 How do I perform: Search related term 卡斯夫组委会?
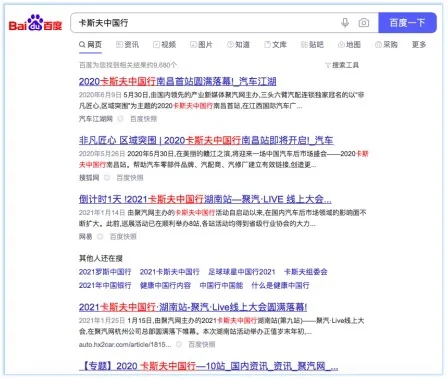(306, 272)
